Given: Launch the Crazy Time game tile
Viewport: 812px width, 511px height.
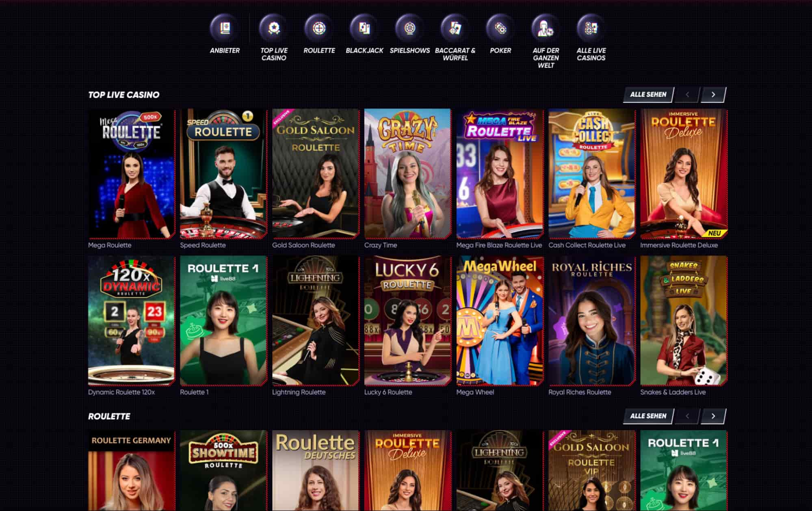Looking at the screenshot, I should 408,173.
